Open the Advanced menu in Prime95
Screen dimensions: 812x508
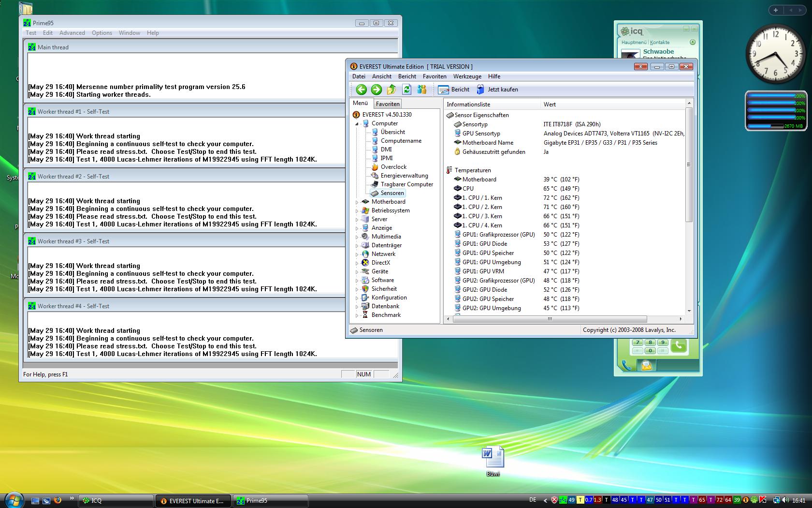click(x=72, y=33)
